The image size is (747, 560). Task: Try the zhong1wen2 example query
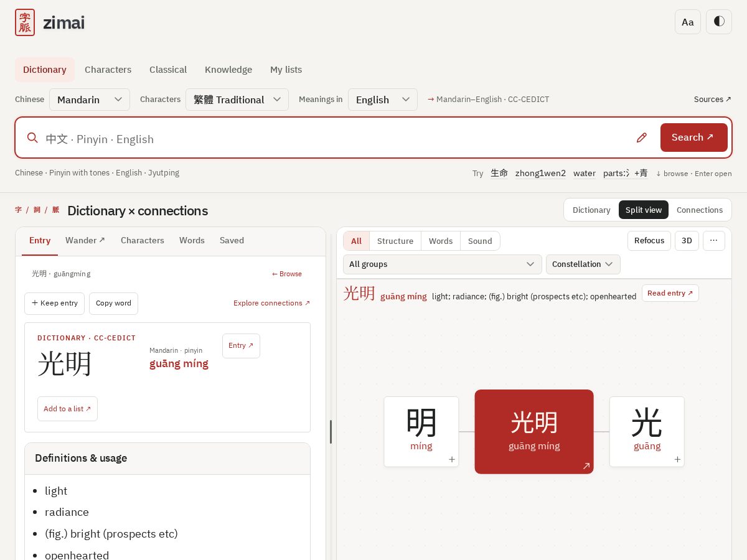coord(540,173)
